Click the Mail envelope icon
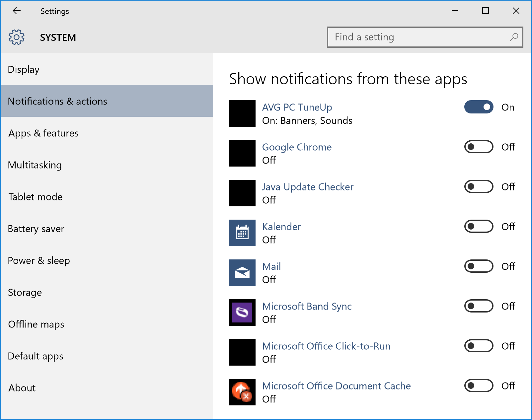 pyautogui.click(x=242, y=273)
